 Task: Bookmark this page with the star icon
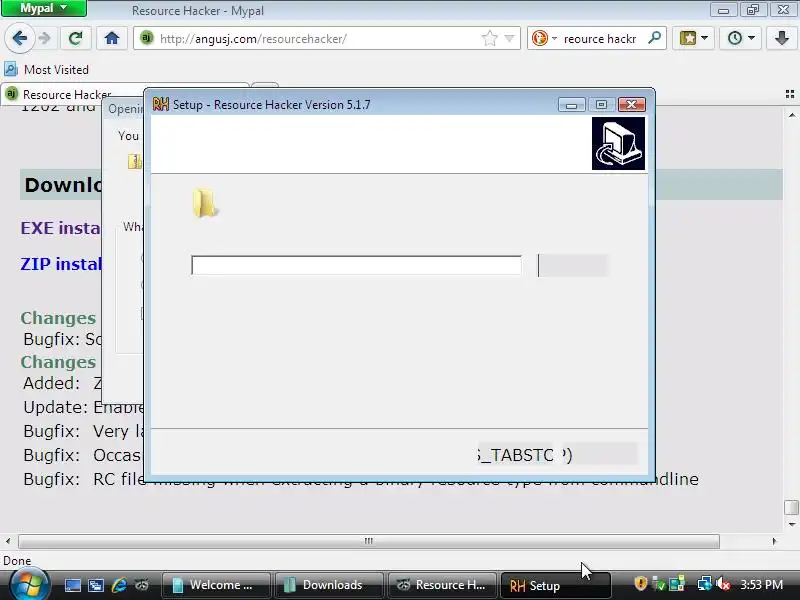click(489, 38)
